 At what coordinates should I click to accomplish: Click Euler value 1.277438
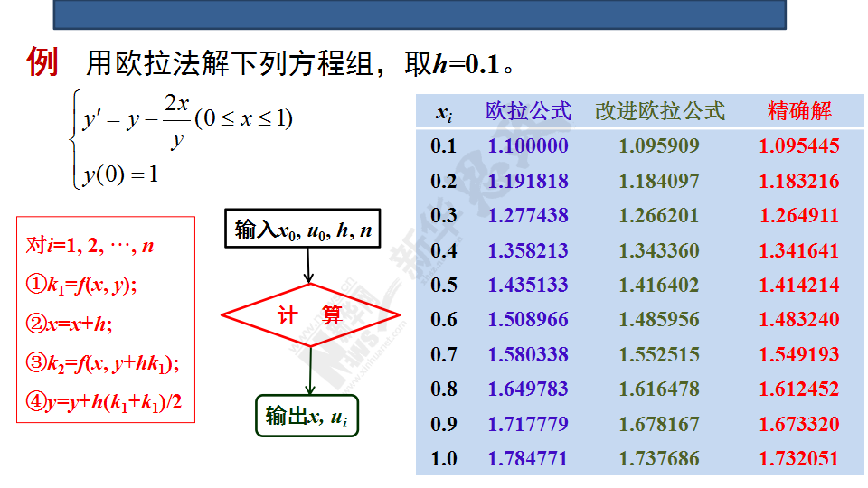[x=528, y=215]
